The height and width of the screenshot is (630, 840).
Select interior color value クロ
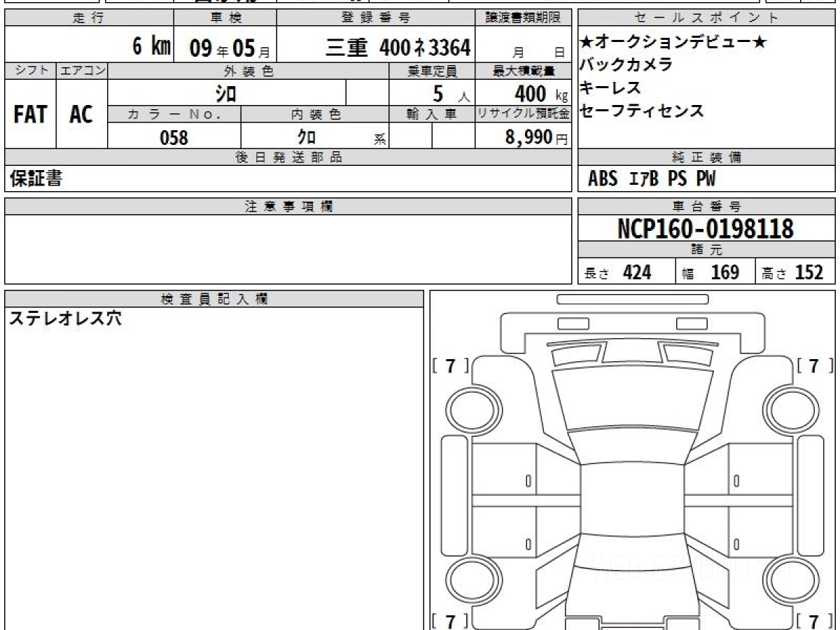click(x=307, y=137)
